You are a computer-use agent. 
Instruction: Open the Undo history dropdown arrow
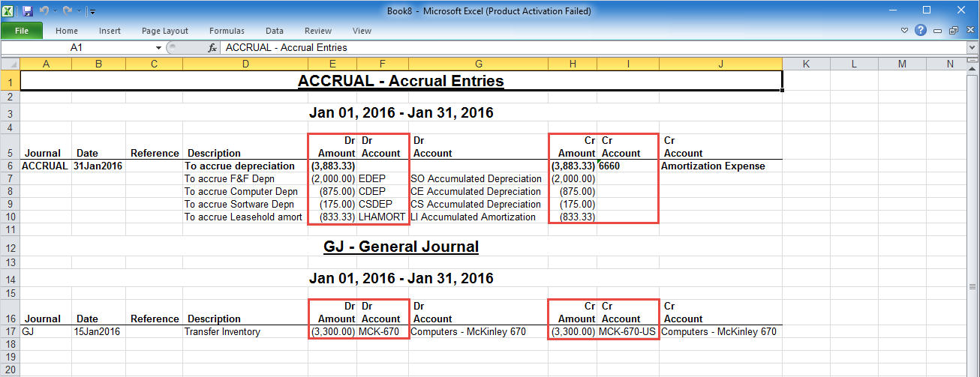tap(55, 11)
